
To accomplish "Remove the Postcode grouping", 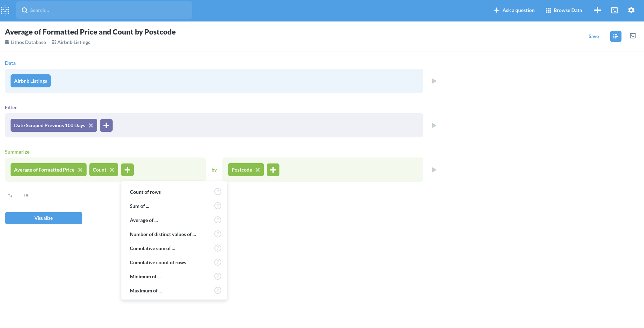I will point(258,170).
